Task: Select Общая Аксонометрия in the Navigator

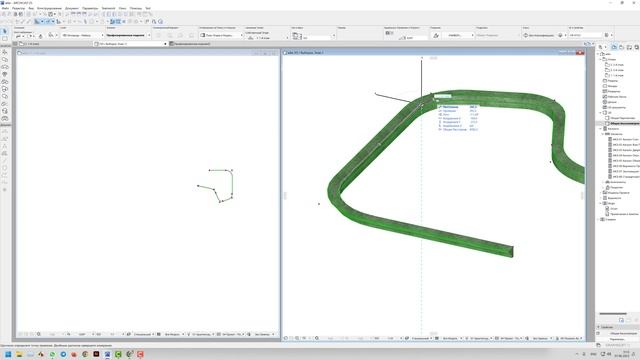Action: coord(624,123)
